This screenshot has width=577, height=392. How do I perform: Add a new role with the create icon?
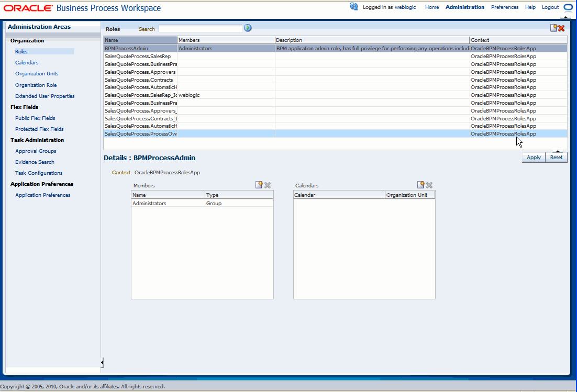[x=553, y=28]
